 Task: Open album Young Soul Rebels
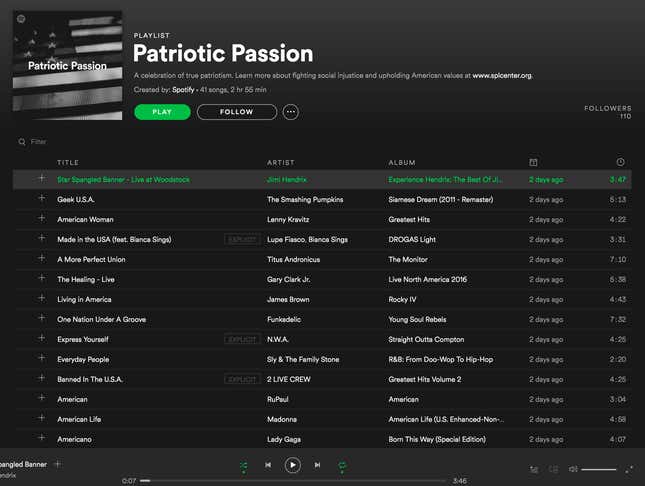[x=417, y=319]
